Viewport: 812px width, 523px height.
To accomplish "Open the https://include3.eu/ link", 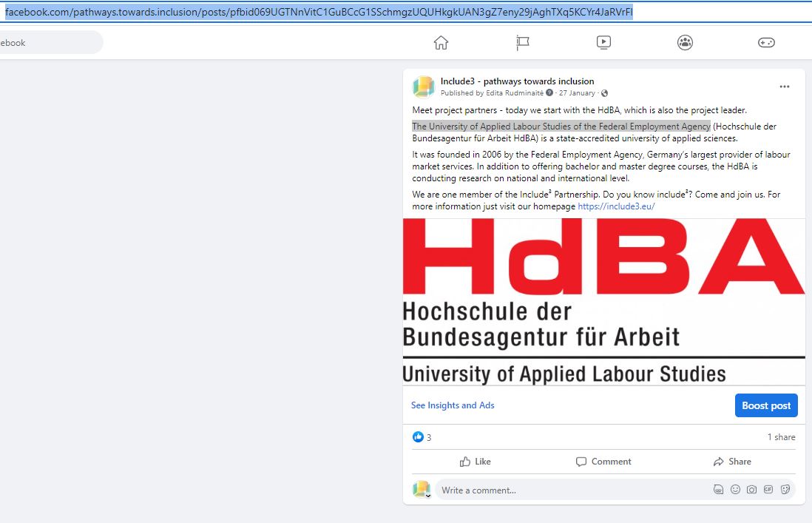I will [x=616, y=206].
